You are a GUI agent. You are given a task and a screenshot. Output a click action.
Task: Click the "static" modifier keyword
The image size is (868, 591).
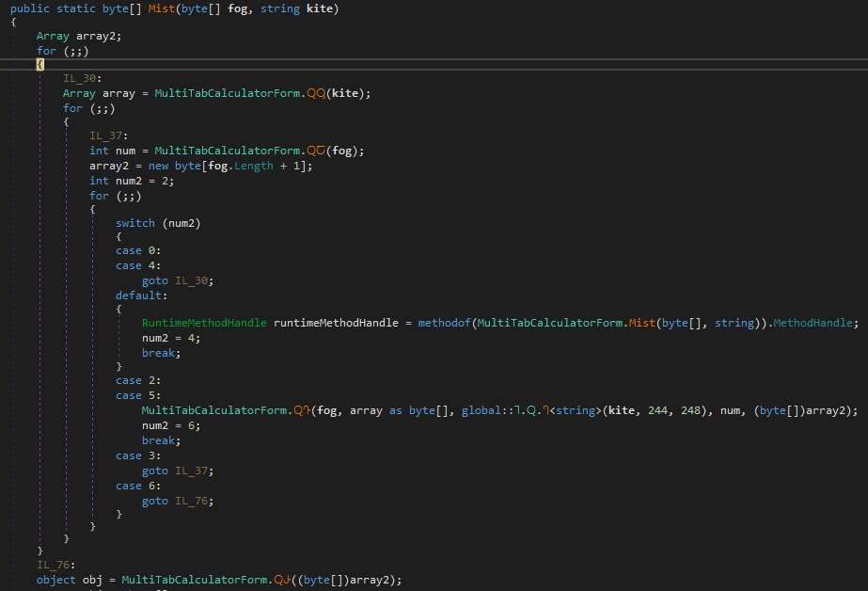pos(76,8)
